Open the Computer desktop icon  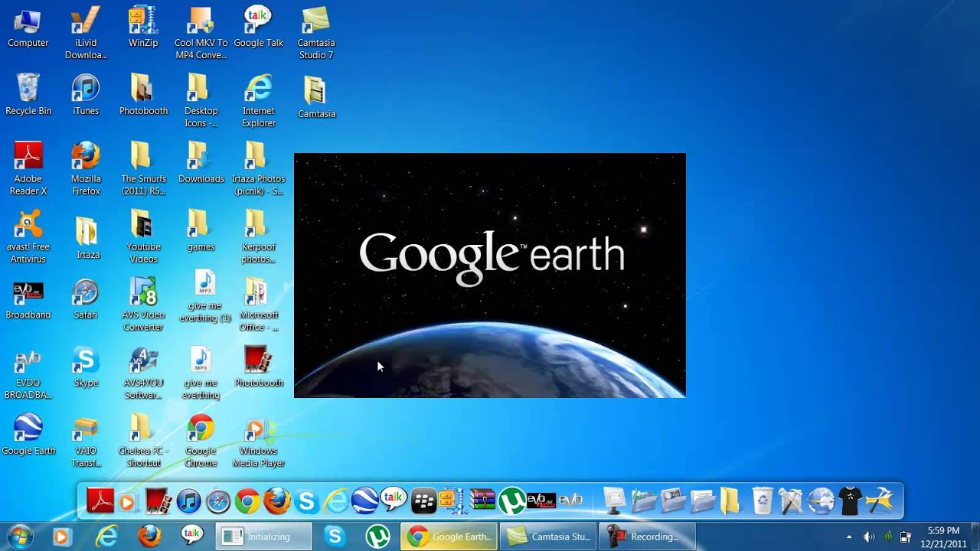pos(28,28)
